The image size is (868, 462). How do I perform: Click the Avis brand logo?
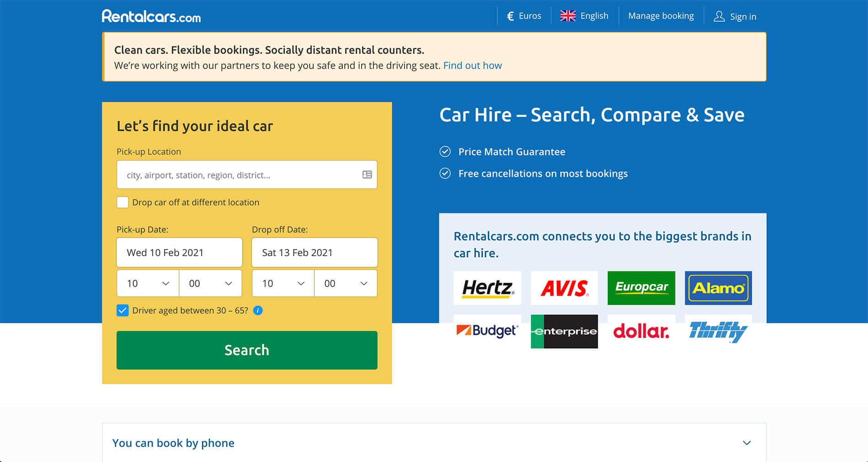tap(564, 288)
